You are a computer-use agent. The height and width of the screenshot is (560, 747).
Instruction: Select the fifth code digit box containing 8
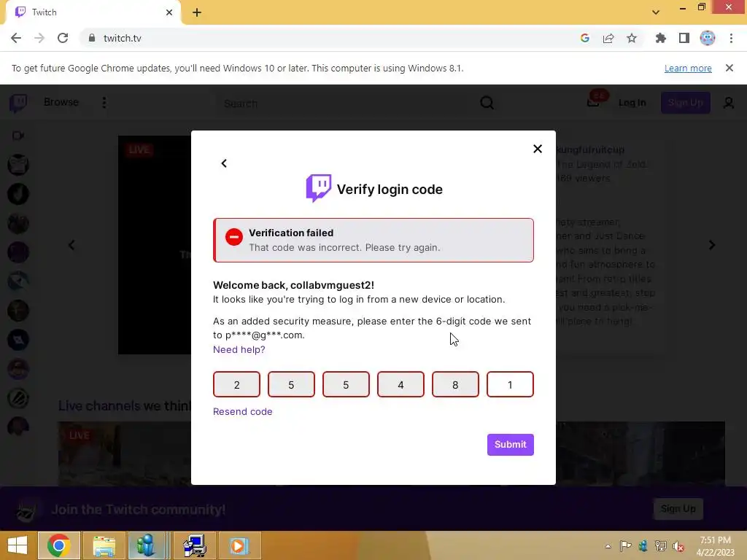455,384
